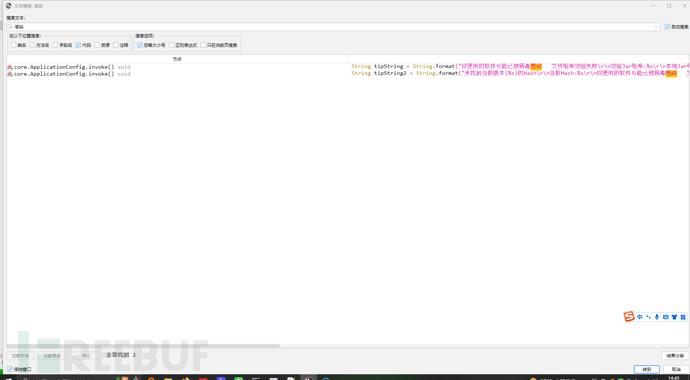
Task: Open the Sogou skin (shirt) icon
Action: (674, 317)
